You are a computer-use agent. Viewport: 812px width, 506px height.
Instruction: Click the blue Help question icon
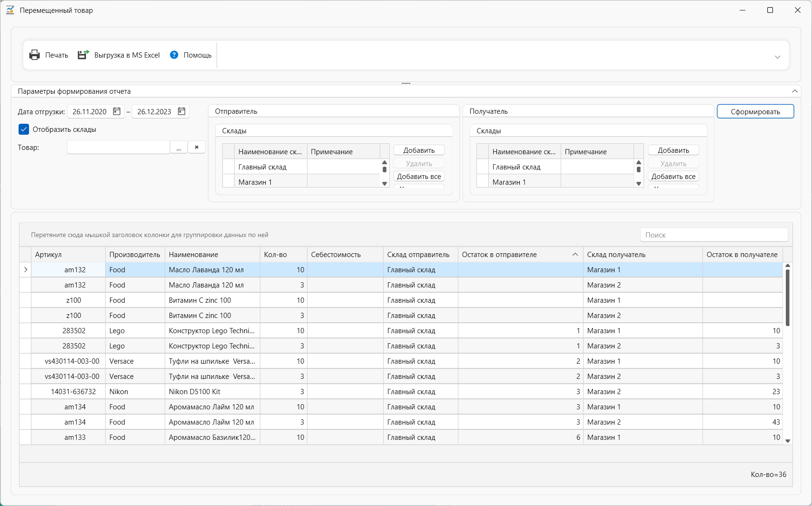coord(174,55)
